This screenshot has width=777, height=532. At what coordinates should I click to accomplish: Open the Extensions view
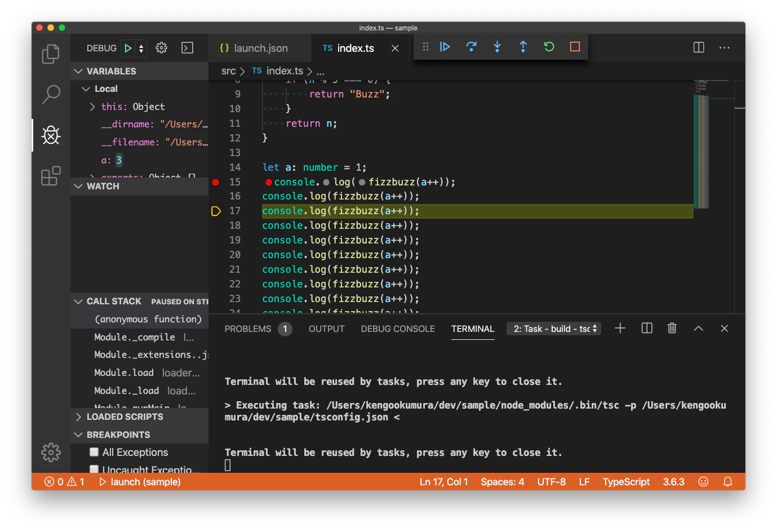(51, 176)
